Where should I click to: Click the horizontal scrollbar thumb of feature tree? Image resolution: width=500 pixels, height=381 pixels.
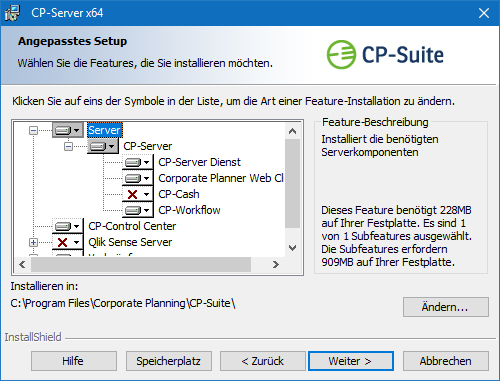click(x=141, y=265)
